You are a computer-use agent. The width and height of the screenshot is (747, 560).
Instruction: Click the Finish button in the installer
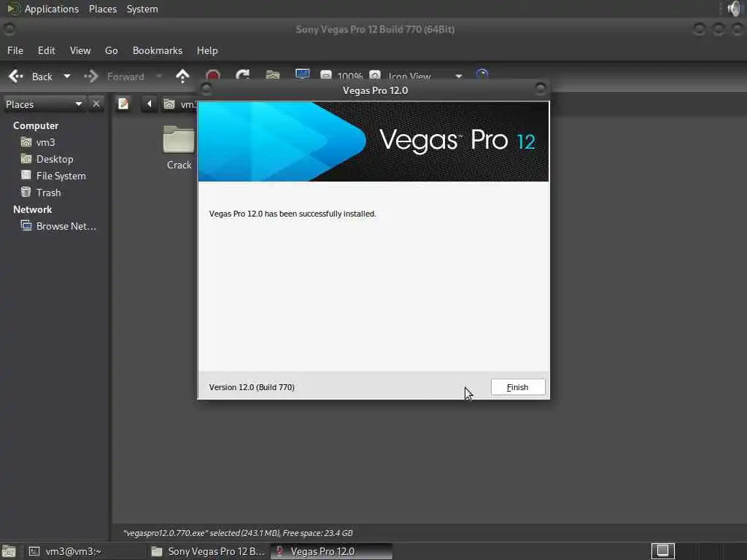pos(518,387)
